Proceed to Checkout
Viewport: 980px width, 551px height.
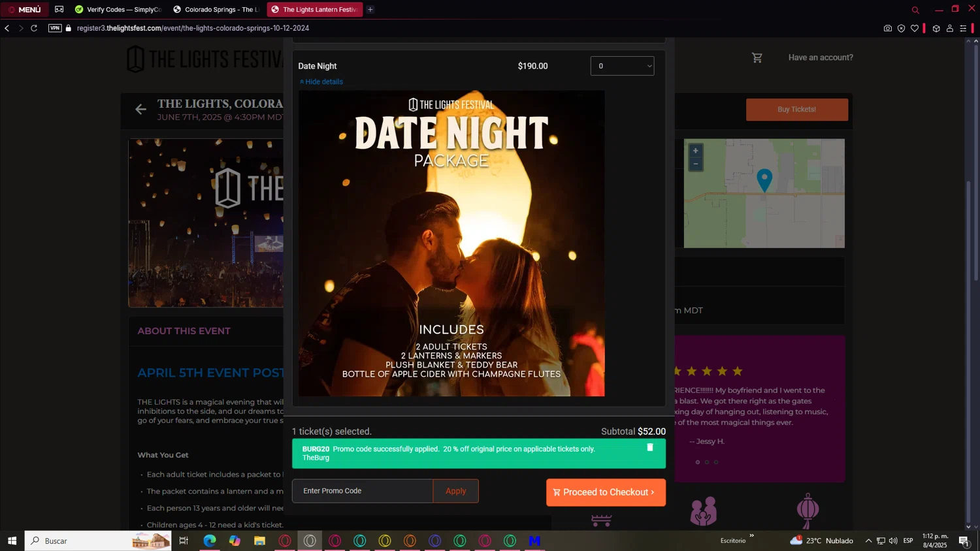606,492
